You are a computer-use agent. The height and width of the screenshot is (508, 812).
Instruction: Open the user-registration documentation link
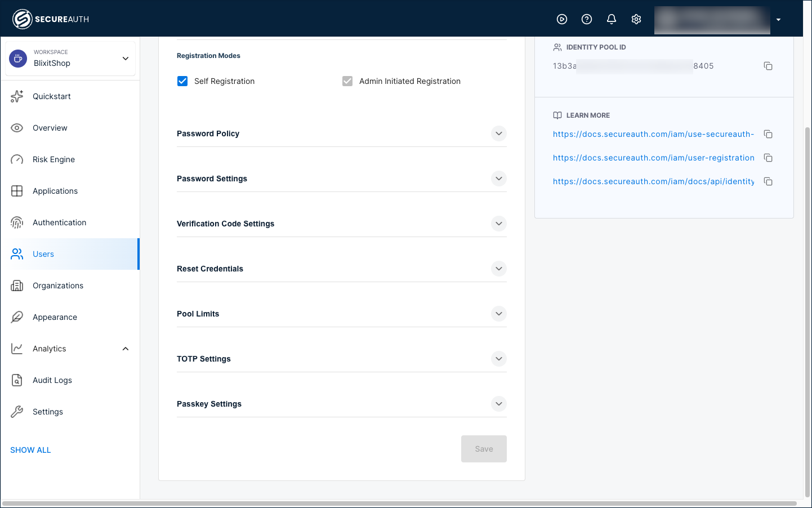point(653,158)
